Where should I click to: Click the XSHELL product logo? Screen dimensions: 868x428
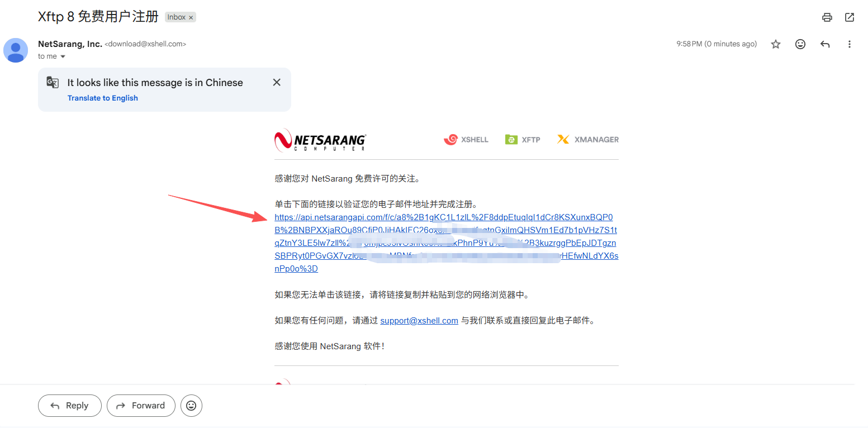pos(466,140)
